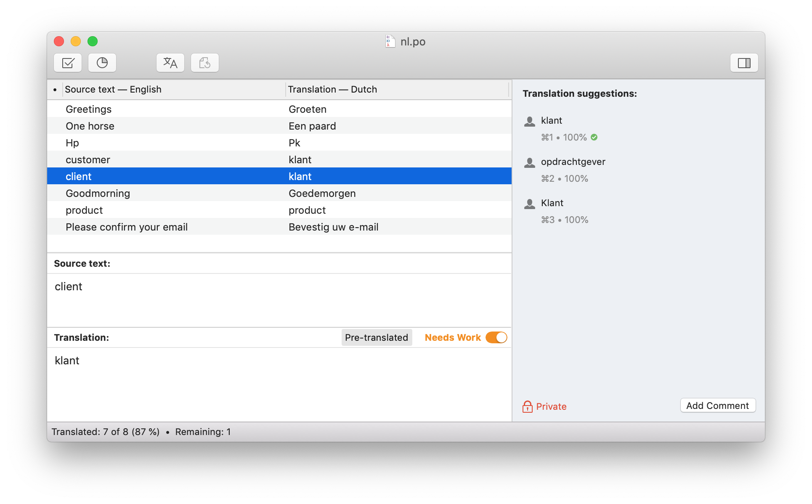Image resolution: width=812 pixels, height=504 pixels.
Task: Select the 'Goodmorning' row in the list
Action: pos(98,194)
